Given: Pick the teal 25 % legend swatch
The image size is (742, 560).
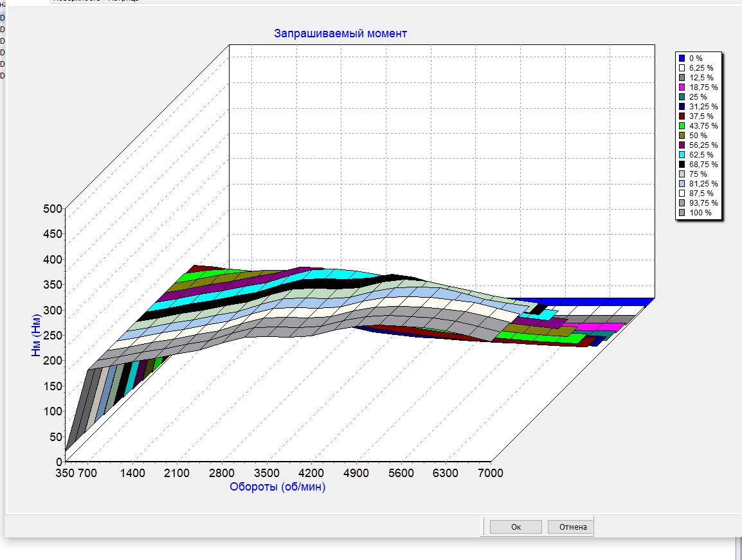Looking at the screenshot, I should coord(682,96).
